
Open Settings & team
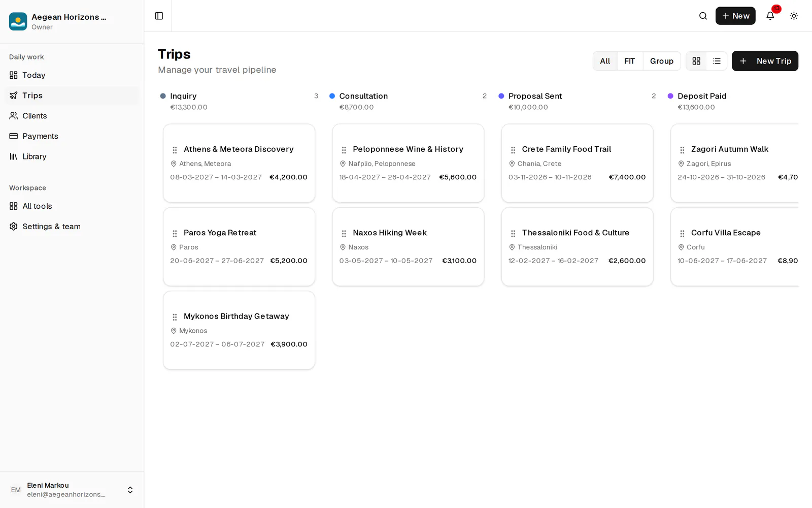click(72, 227)
